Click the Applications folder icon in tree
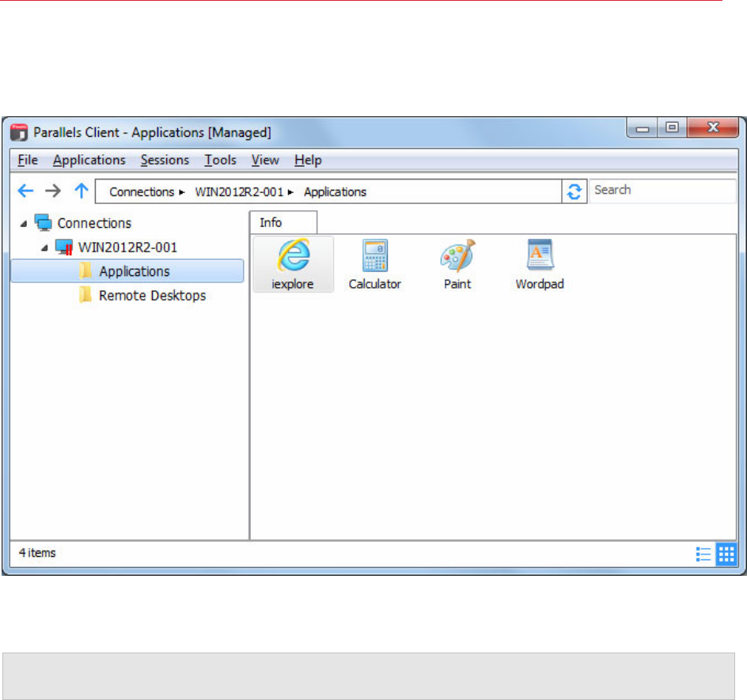Screen dimensions: 747x700 (85, 271)
